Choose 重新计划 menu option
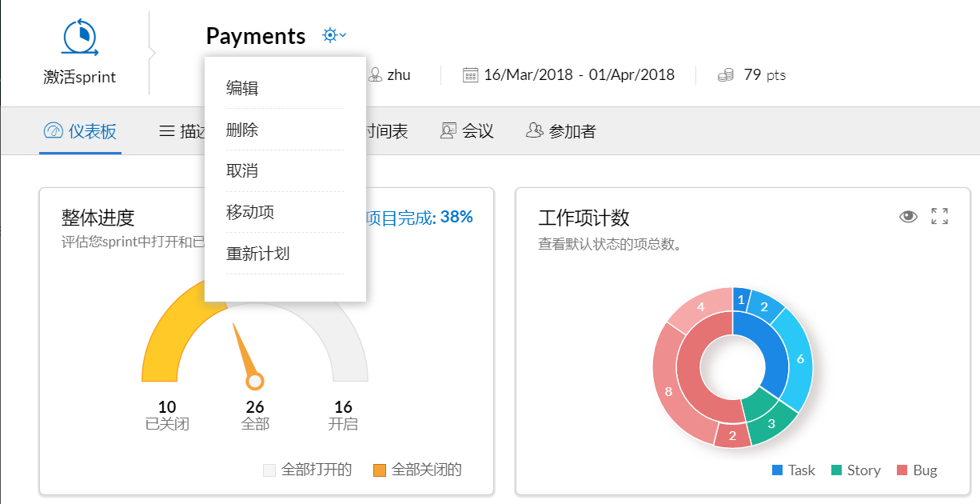980x504 pixels. click(257, 254)
